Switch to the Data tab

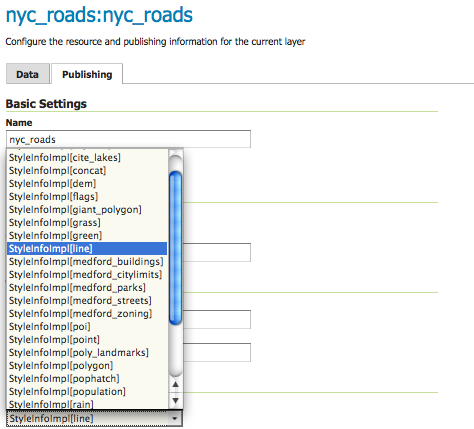click(28, 74)
